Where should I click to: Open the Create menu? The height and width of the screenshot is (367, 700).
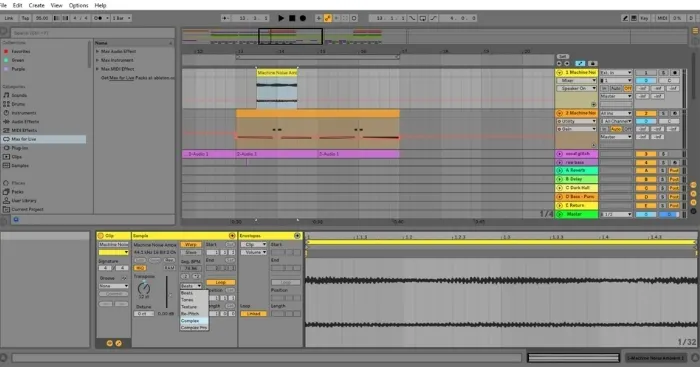click(37, 5)
